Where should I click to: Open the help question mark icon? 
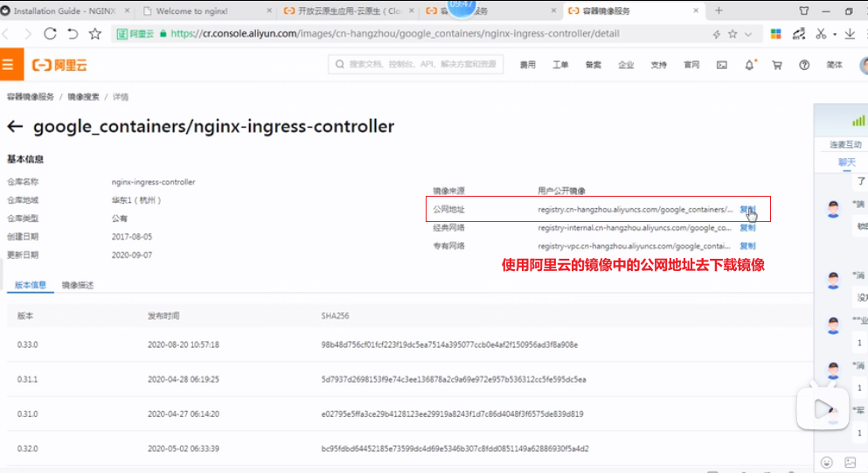[804, 66]
